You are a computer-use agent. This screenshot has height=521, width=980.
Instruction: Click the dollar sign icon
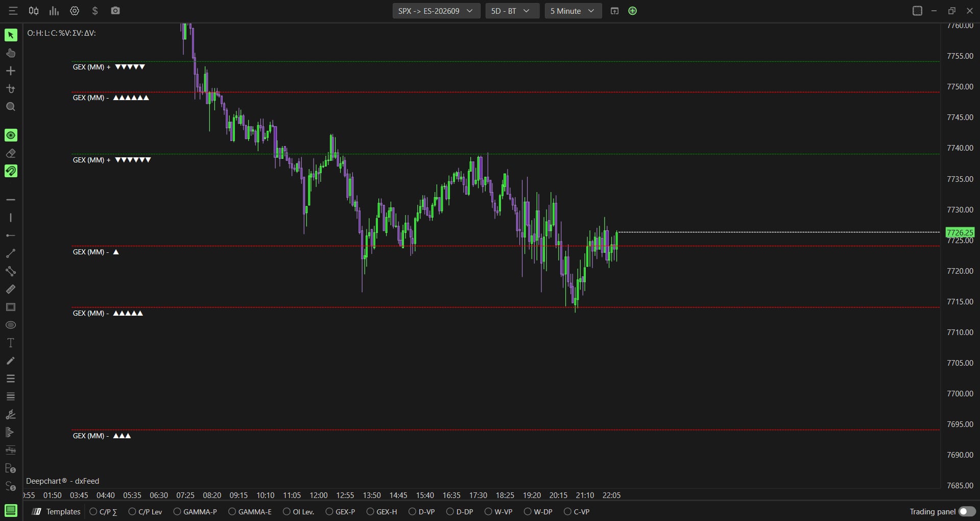point(95,11)
